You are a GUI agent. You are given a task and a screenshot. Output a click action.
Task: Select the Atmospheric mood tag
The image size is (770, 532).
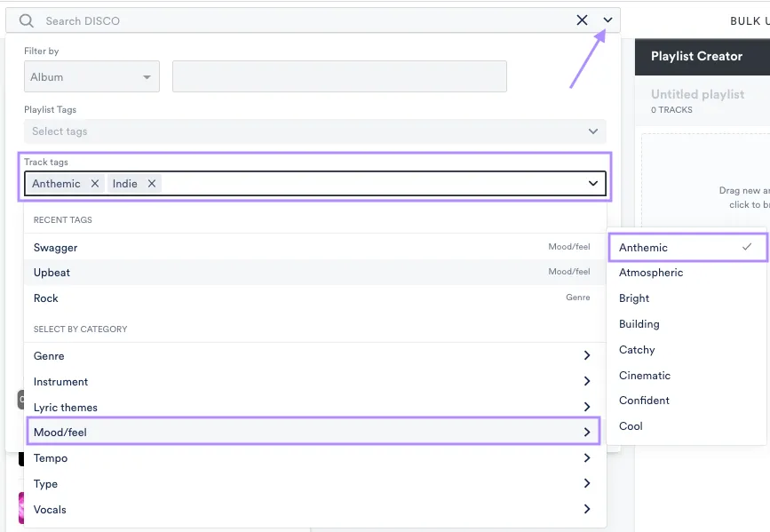point(651,273)
